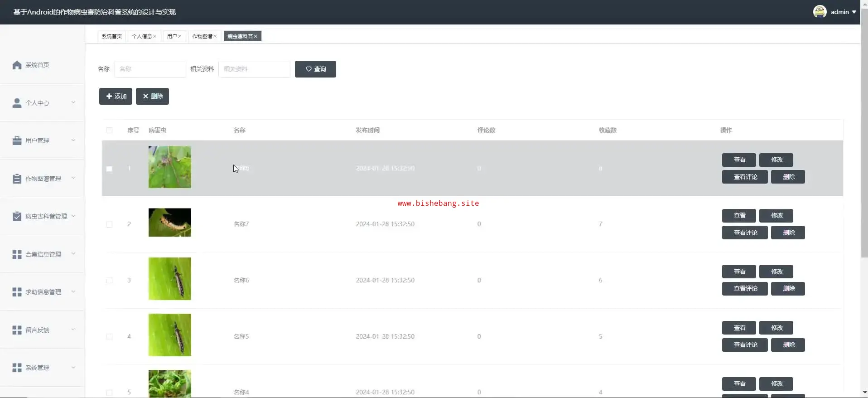Click the person icon beside 个人中心
868x398 pixels.
coord(17,103)
